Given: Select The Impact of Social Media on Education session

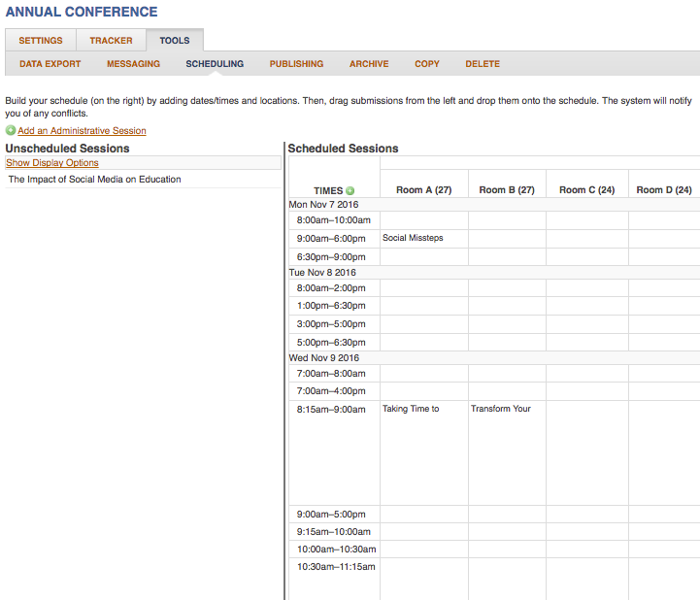Looking at the screenshot, I should tap(94, 179).
